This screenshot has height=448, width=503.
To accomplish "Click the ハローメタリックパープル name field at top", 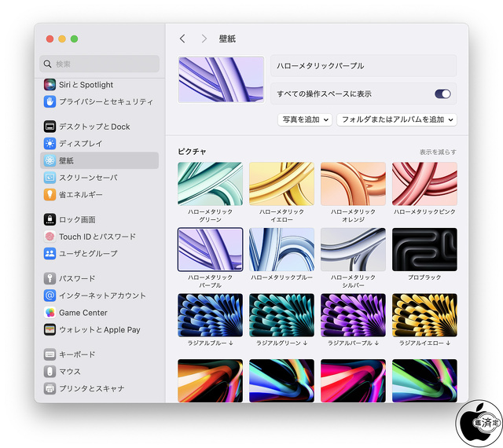I will pos(363,66).
